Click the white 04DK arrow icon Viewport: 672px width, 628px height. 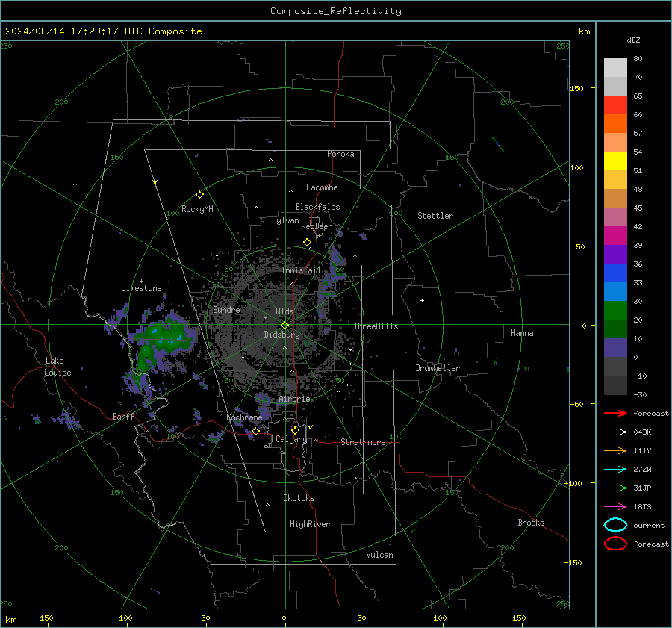[615, 432]
